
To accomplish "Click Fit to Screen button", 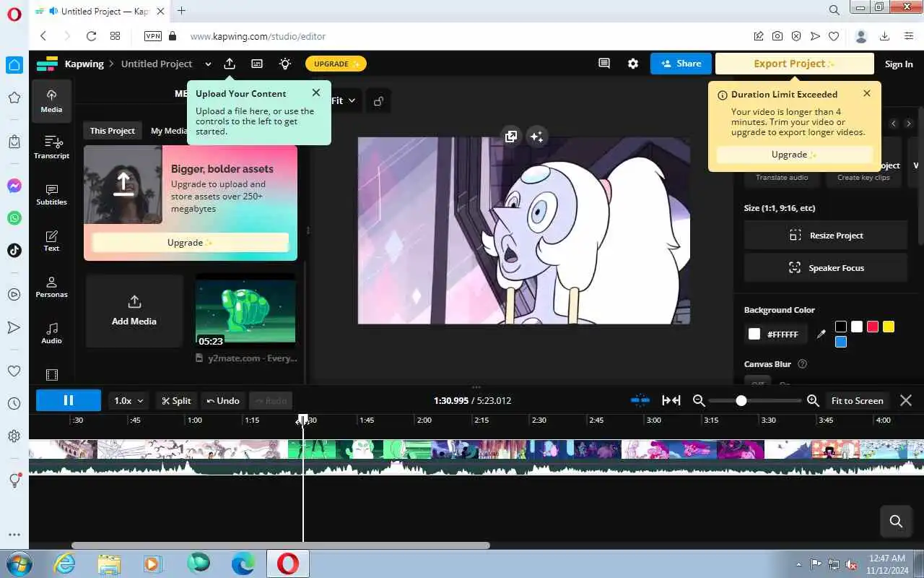I will click(857, 400).
